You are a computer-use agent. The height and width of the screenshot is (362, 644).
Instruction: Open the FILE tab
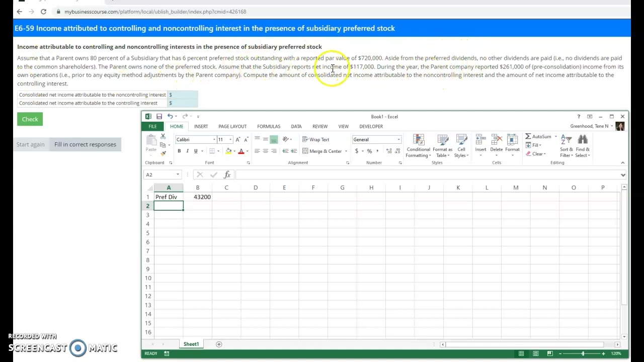click(x=152, y=126)
